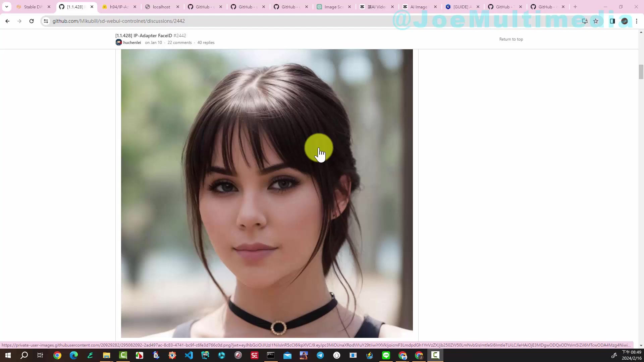Launch Telegram from the taskbar

(320, 355)
